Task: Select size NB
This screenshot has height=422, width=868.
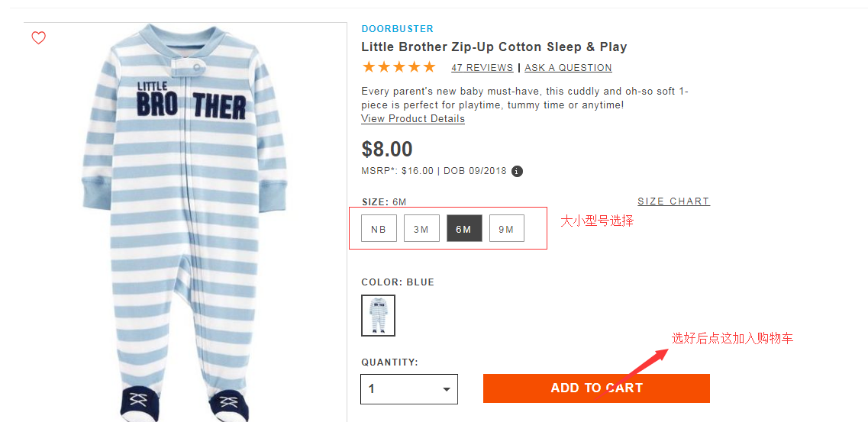Action: (379, 229)
